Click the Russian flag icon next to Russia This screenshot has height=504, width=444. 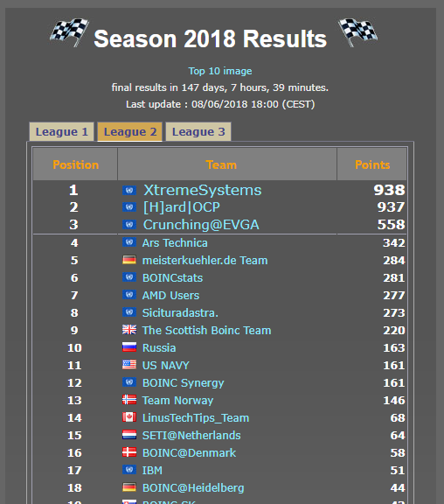pyautogui.click(x=129, y=347)
